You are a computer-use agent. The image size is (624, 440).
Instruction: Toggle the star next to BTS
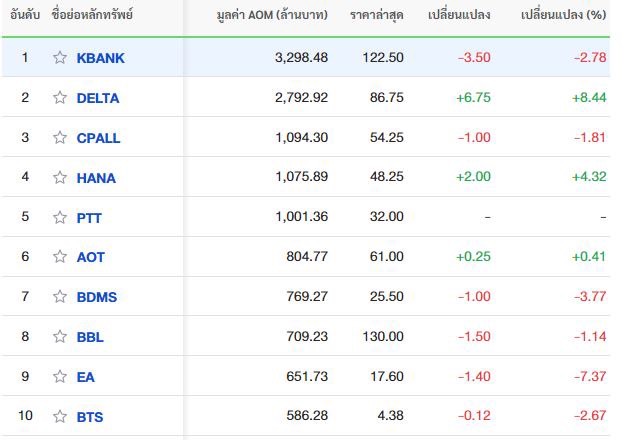tap(60, 417)
